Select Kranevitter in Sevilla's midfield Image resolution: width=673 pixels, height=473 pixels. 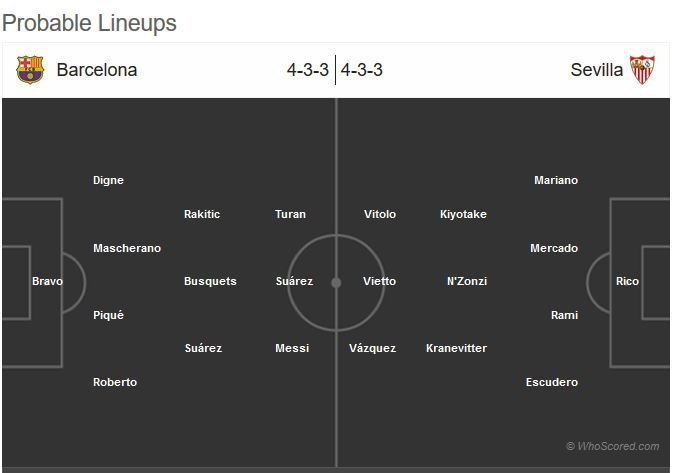pyautogui.click(x=456, y=348)
